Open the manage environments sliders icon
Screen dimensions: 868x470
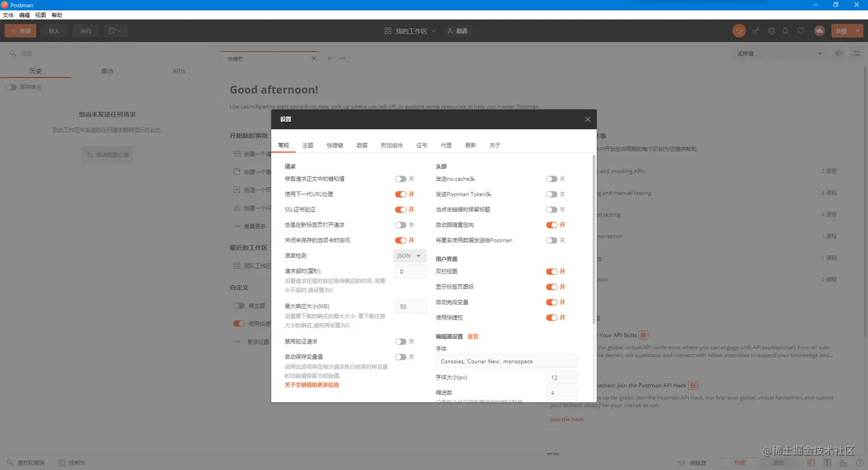857,53
